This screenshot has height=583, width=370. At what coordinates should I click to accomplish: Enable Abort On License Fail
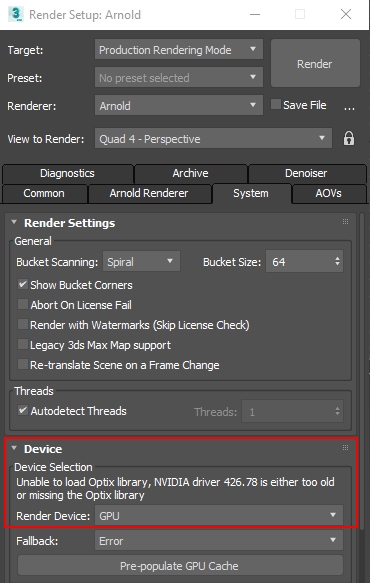pyautogui.click(x=23, y=305)
